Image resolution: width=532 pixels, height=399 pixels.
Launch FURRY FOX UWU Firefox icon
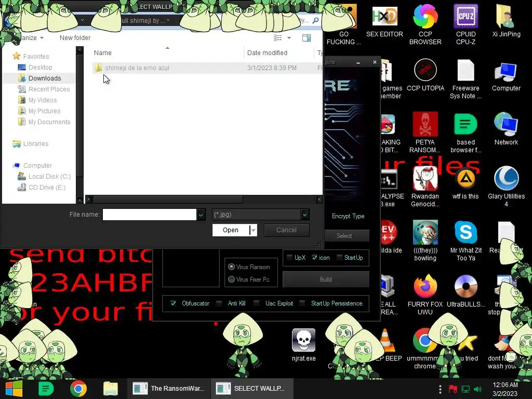425,295
